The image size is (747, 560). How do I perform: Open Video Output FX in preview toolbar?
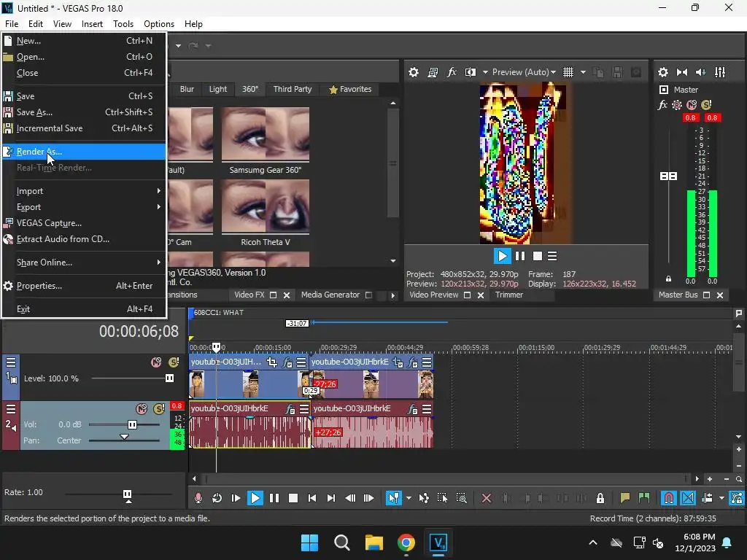point(452,72)
